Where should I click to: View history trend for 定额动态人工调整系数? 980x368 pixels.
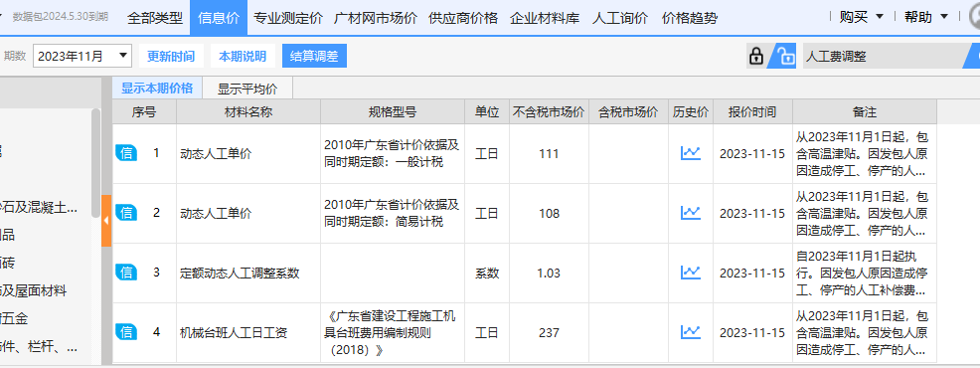coord(691,273)
